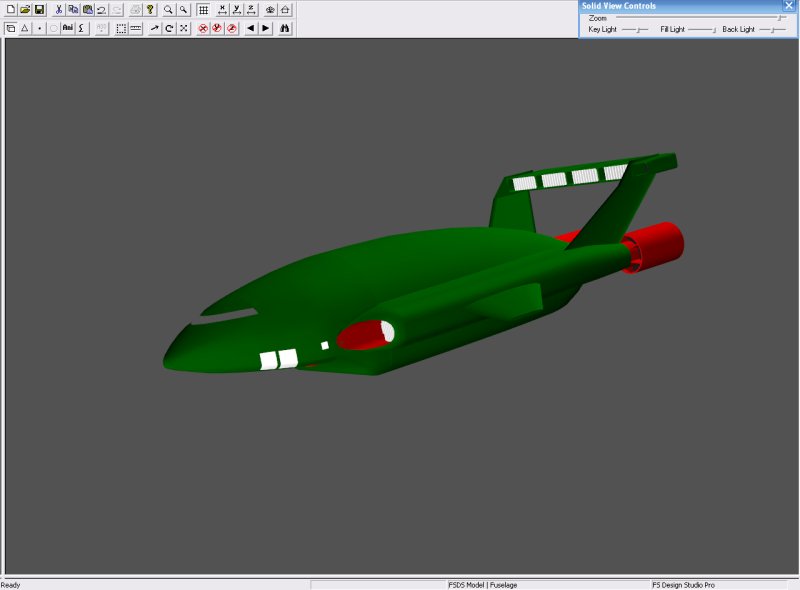Image resolution: width=800 pixels, height=590 pixels.
Task: Click the grayed-out circle icon
Action: (53, 28)
